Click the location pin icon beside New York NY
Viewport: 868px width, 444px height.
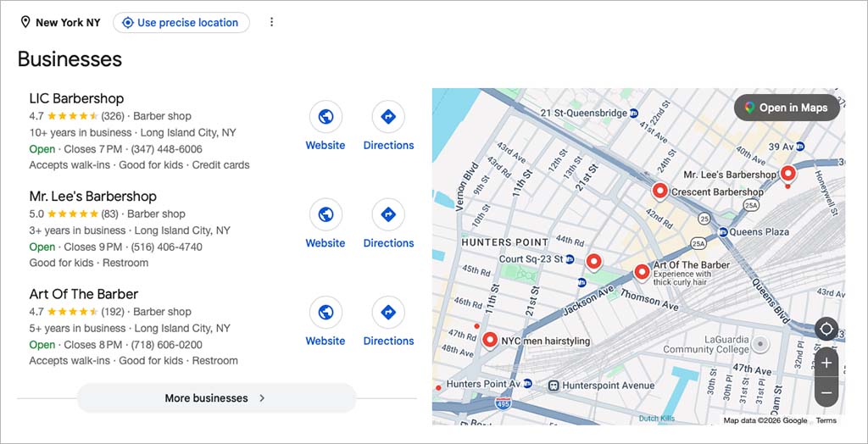(25, 22)
